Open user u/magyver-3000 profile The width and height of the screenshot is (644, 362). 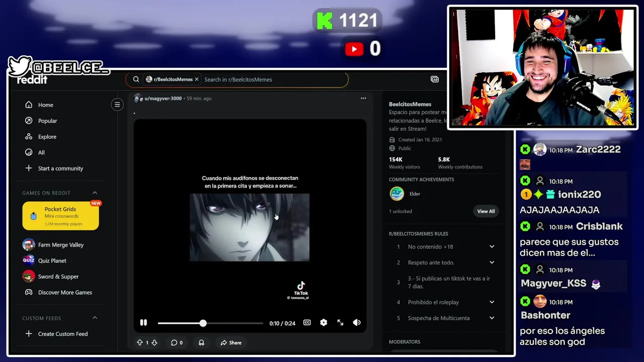163,99
